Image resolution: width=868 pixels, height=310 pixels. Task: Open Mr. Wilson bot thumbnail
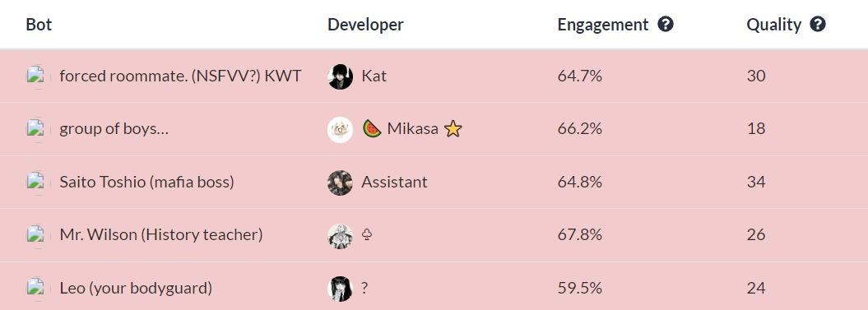[x=35, y=236]
